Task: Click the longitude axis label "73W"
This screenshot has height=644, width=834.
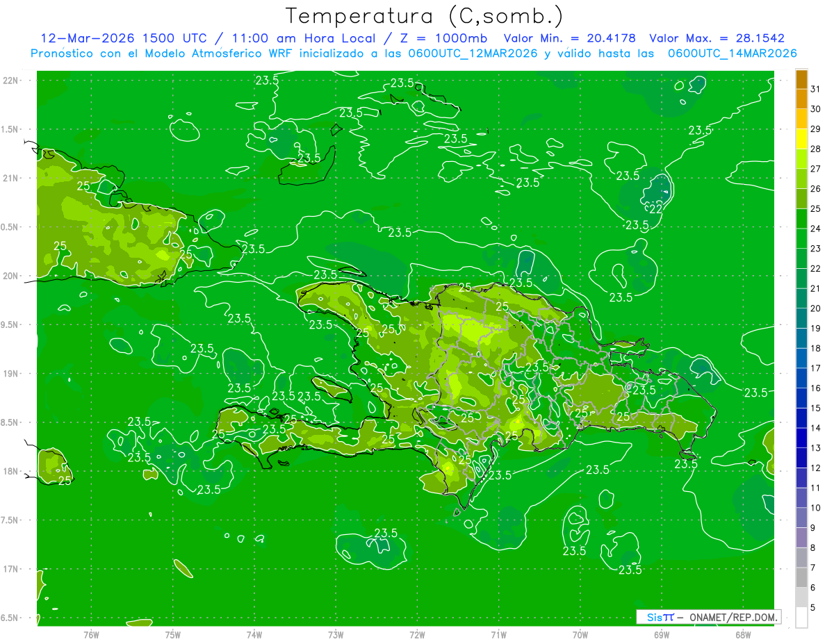Action: [336, 635]
